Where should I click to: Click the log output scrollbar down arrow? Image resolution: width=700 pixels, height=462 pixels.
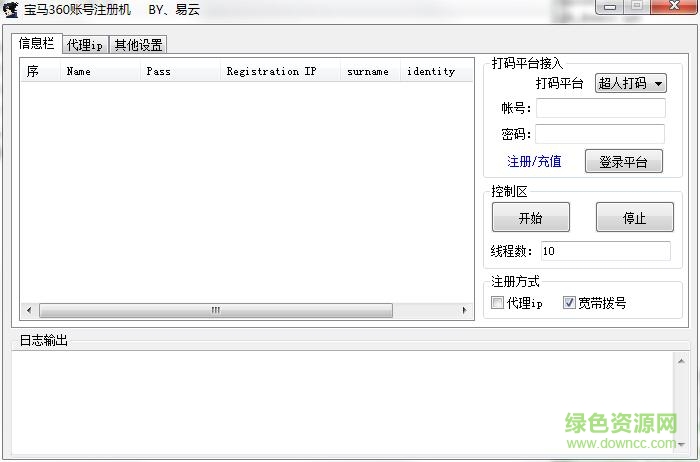[x=681, y=444]
